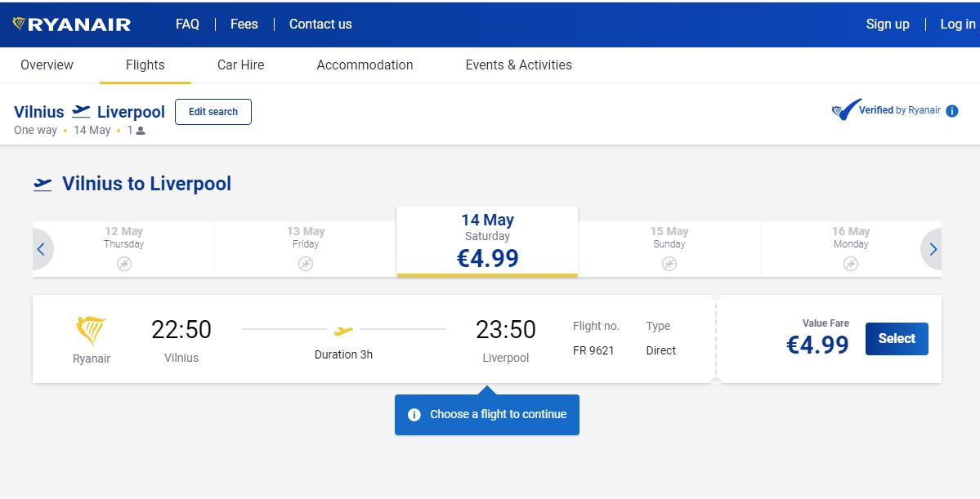
Task: Click the plane icon above Duration 3h
Action: [x=343, y=331]
